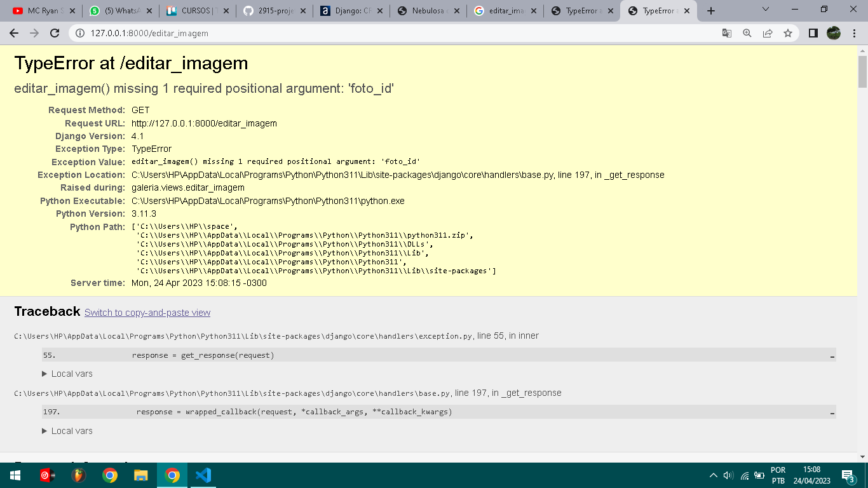Click Python Version value 3.11.3
868x488 pixels.
(144, 213)
